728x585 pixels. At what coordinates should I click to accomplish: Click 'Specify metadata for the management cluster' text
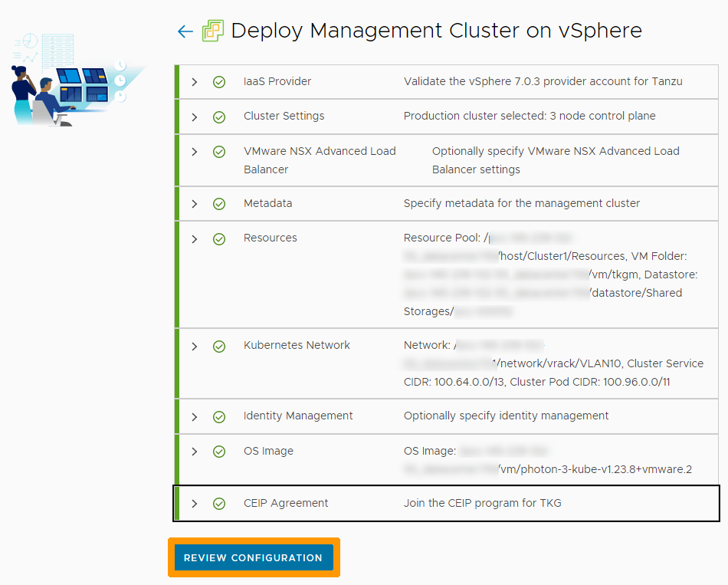(x=521, y=203)
